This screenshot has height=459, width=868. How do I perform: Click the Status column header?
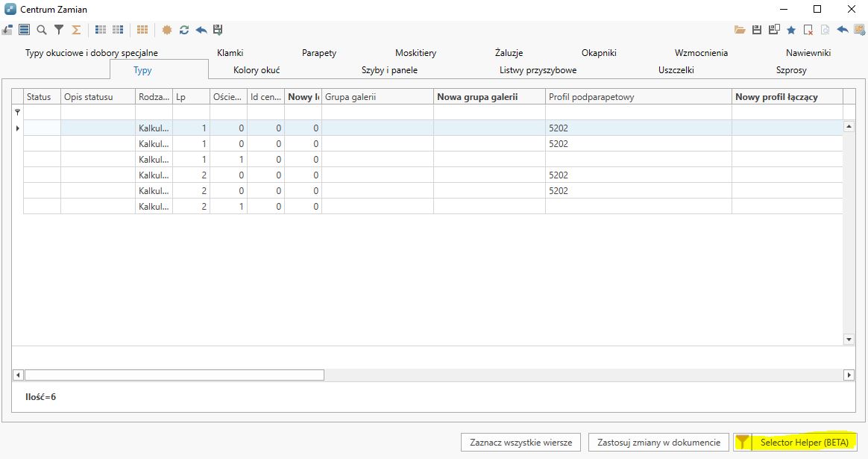point(42,96)
